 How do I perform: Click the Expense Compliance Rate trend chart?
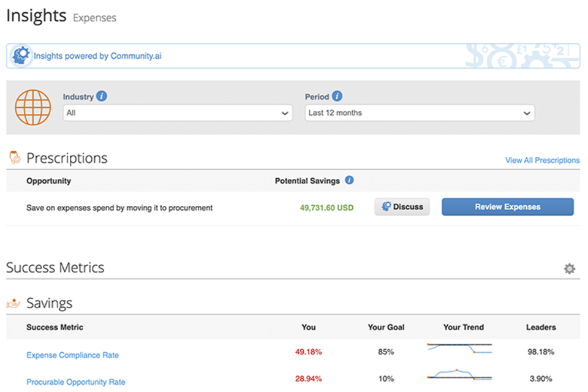[459, 349]
